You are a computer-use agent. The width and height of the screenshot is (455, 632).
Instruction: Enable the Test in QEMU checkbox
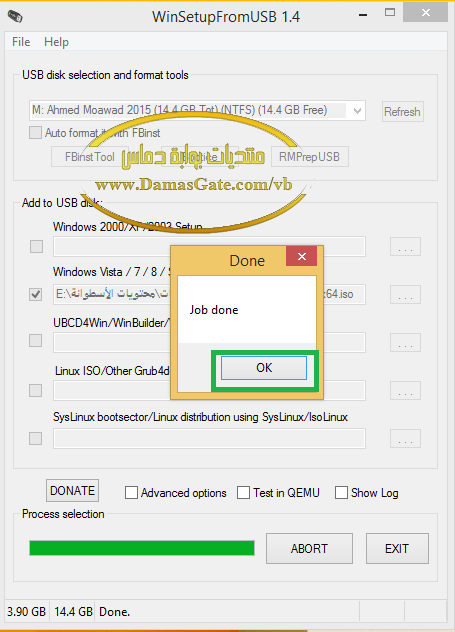point(243,493)
